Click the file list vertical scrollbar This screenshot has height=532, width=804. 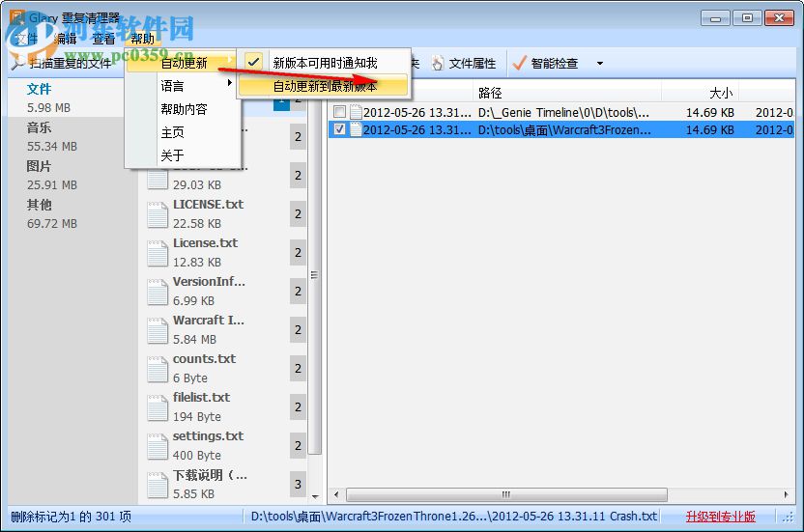(315, 275)
